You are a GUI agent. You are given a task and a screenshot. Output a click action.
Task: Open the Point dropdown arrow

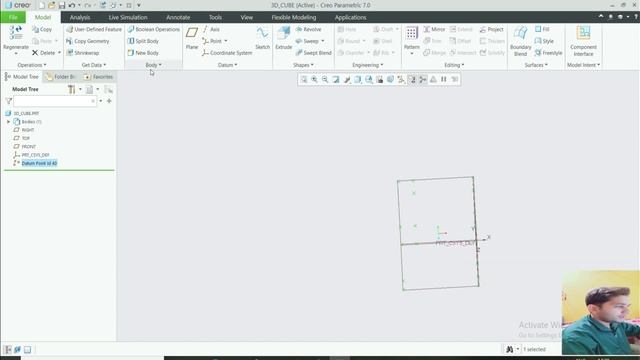pyautogui.click(x=226, y=41)
